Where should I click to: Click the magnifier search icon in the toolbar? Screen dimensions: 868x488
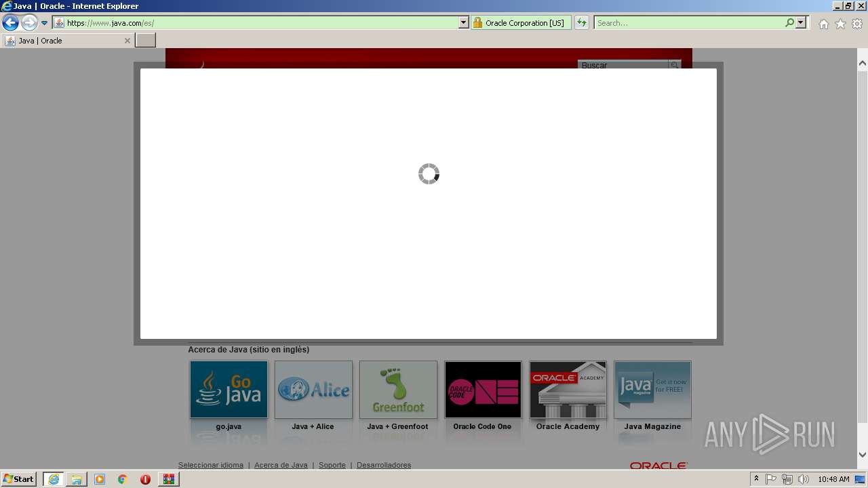point(789,23)
